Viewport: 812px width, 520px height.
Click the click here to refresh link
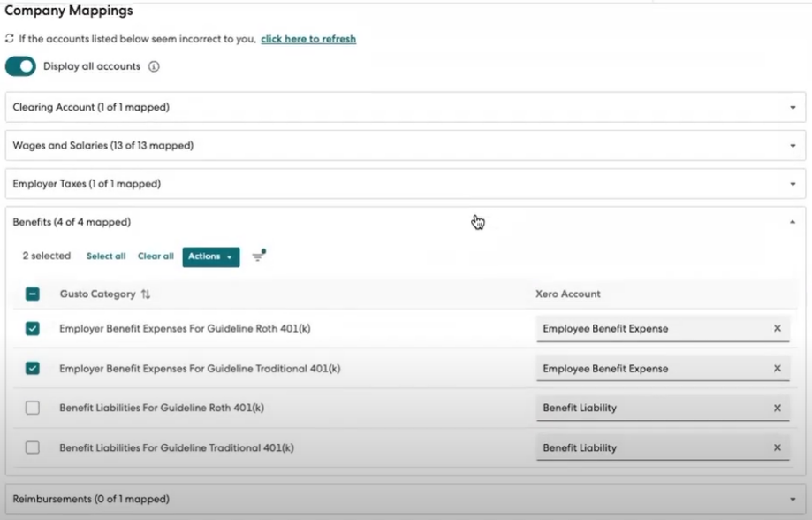pyautogui.click(x=307, y=39)
